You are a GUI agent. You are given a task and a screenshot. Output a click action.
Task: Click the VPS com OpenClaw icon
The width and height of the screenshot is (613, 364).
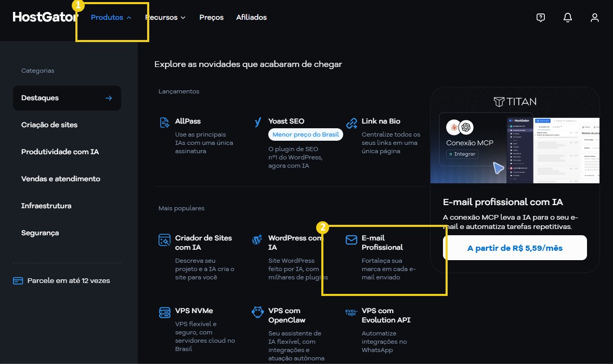(x=258, y=312)
